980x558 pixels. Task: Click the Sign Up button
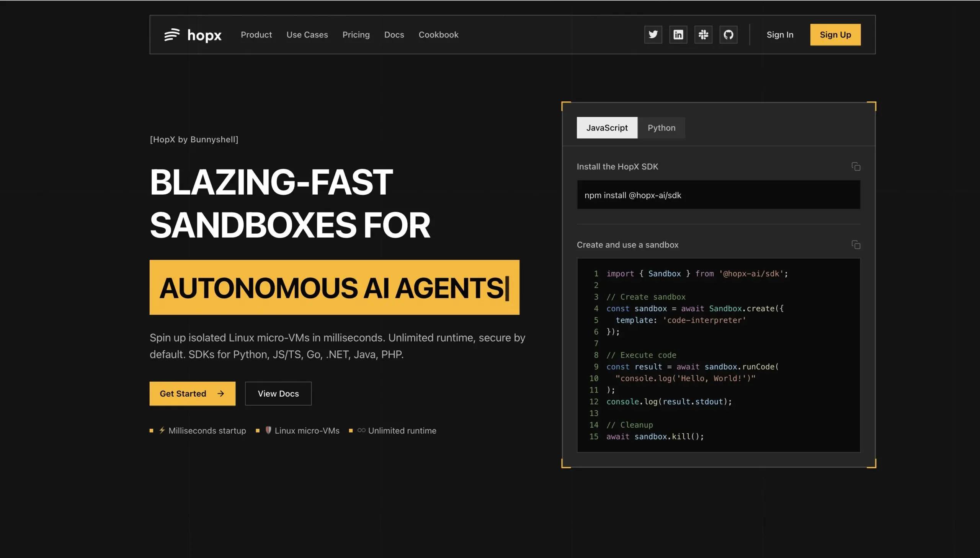click(x=835, y=34)
